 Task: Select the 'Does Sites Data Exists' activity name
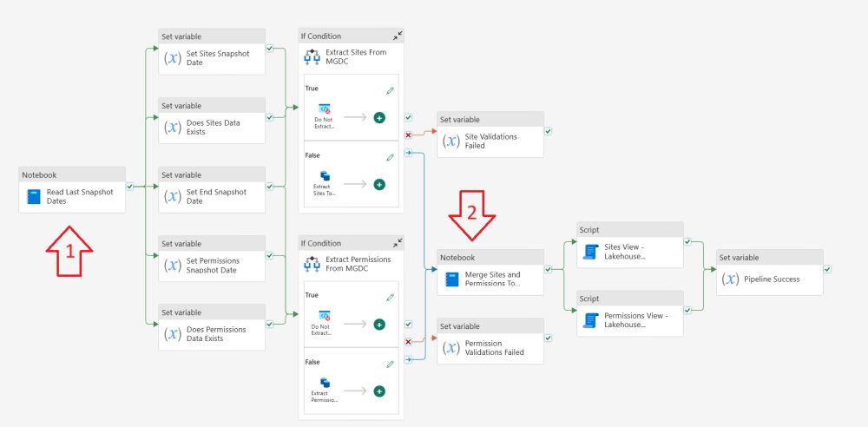214,128
